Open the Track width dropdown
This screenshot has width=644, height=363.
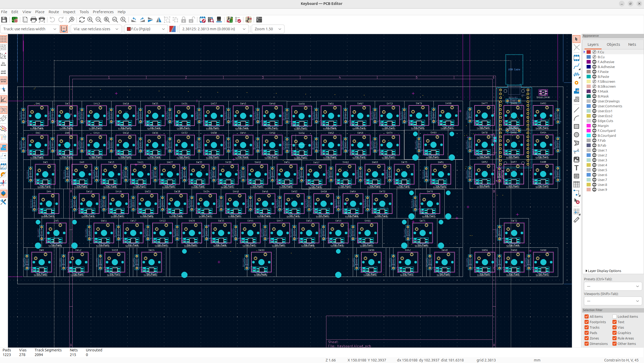click(29, 29)
